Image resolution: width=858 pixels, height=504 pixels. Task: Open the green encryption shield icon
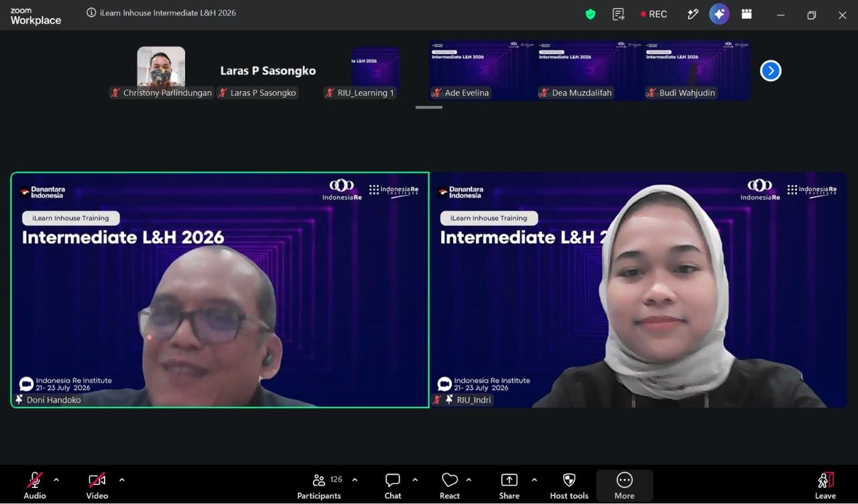tap(591, 14)
